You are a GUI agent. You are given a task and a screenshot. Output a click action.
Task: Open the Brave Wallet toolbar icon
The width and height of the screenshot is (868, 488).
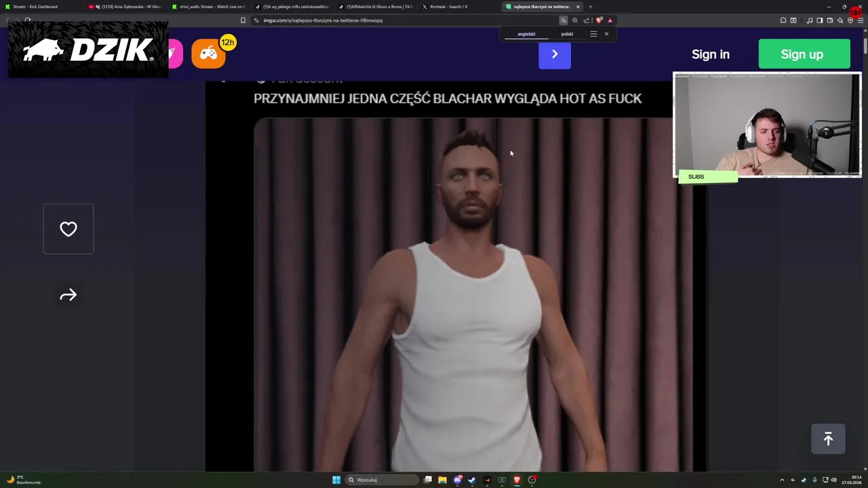click(x=830, y=20)
